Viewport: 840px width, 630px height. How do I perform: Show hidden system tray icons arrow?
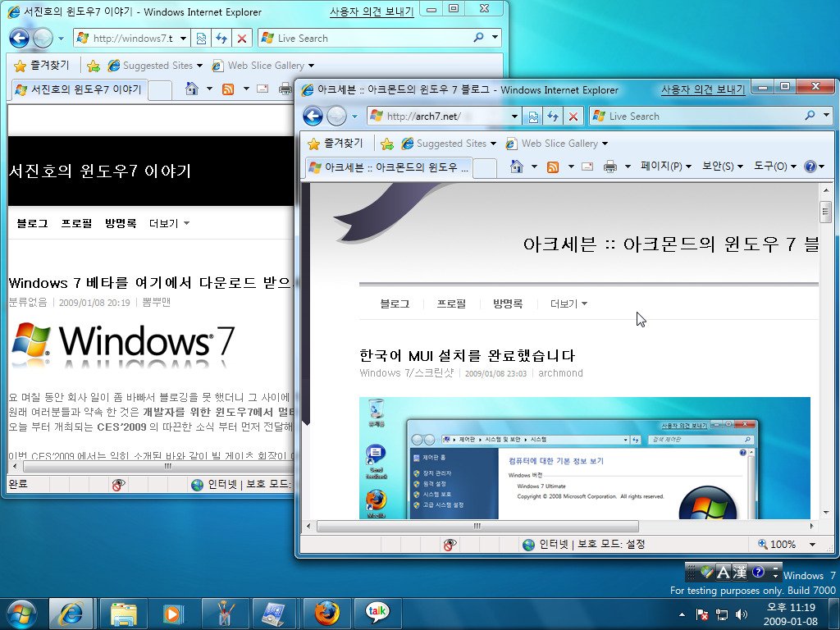point(682,614)
